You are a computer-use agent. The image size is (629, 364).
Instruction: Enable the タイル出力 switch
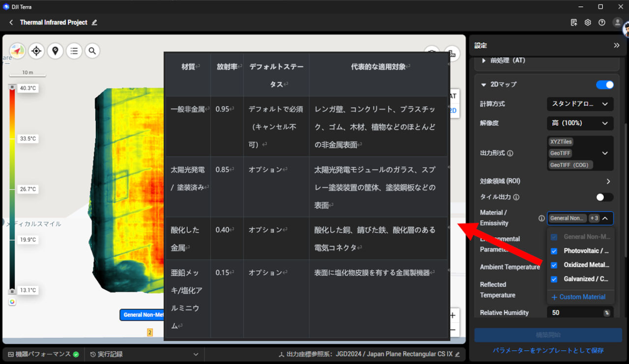click(x=605, y=197)
